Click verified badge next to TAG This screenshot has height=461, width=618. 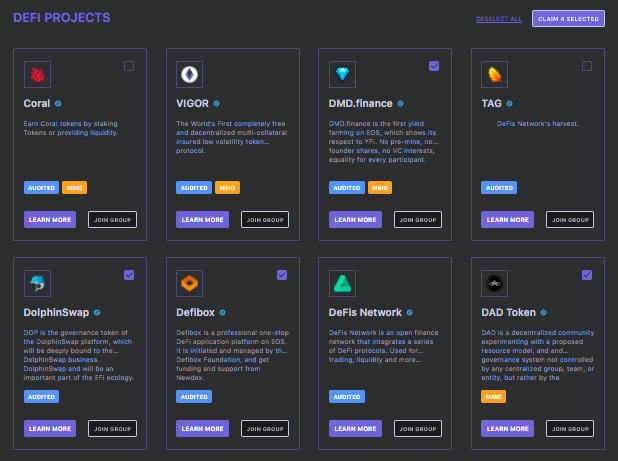click(509, 104)
